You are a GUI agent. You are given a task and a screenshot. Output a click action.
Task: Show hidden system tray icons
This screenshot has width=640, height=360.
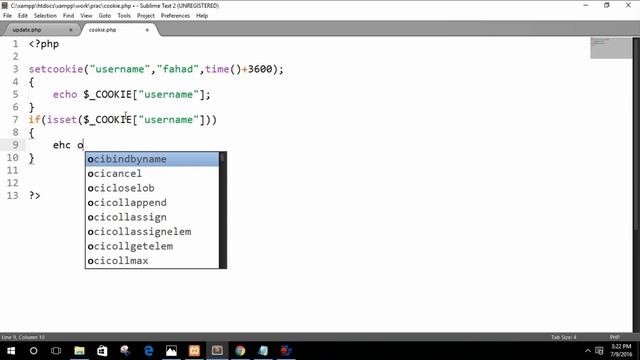(588, 351)
